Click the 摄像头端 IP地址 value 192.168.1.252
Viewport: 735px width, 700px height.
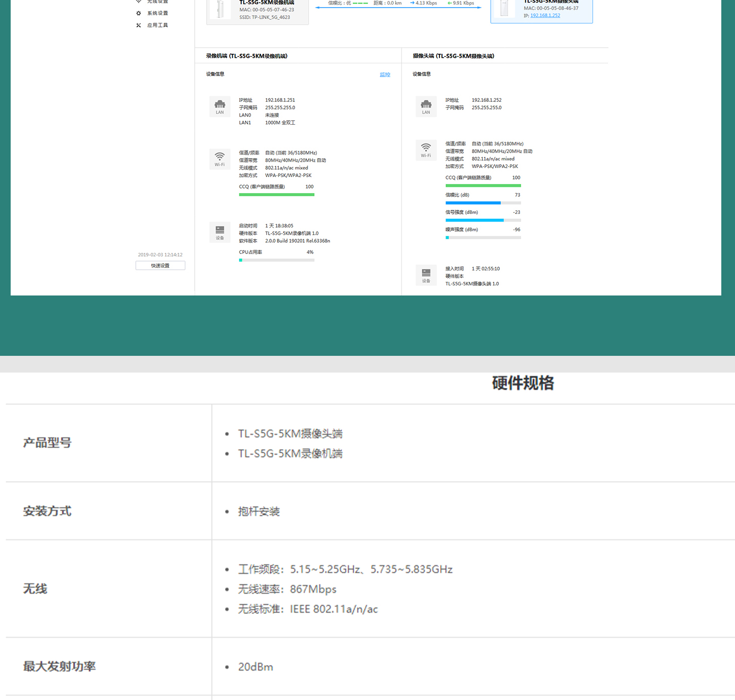click(487, 100)
